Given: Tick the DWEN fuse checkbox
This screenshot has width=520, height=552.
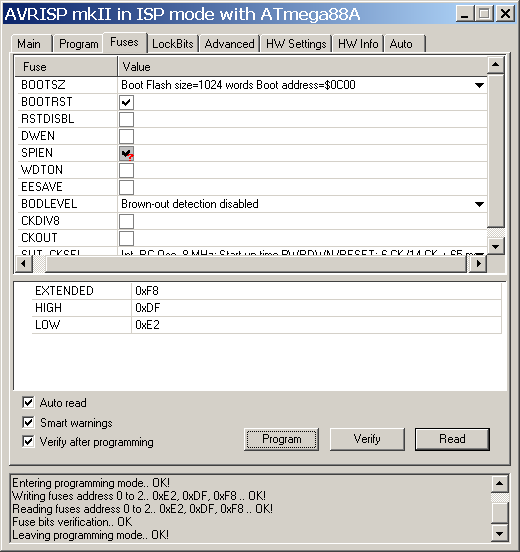Looking at the screenshot, I should tap(126, 136).
